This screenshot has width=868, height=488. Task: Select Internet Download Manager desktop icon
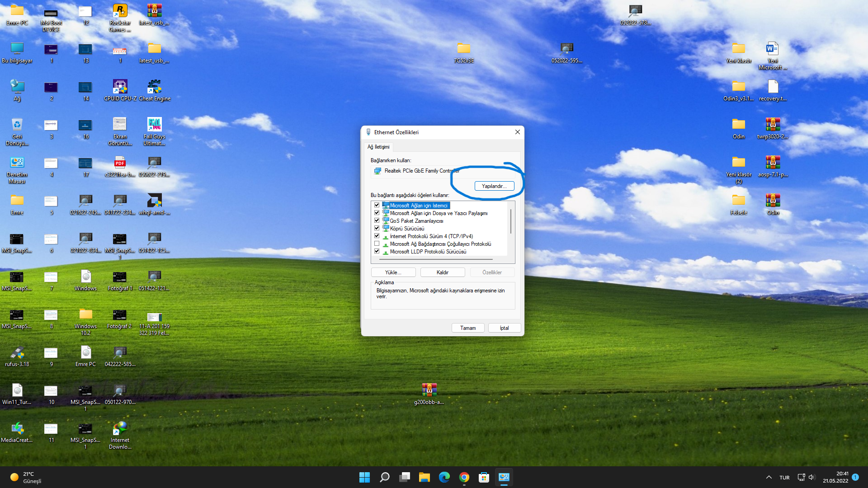click(120, 435)
